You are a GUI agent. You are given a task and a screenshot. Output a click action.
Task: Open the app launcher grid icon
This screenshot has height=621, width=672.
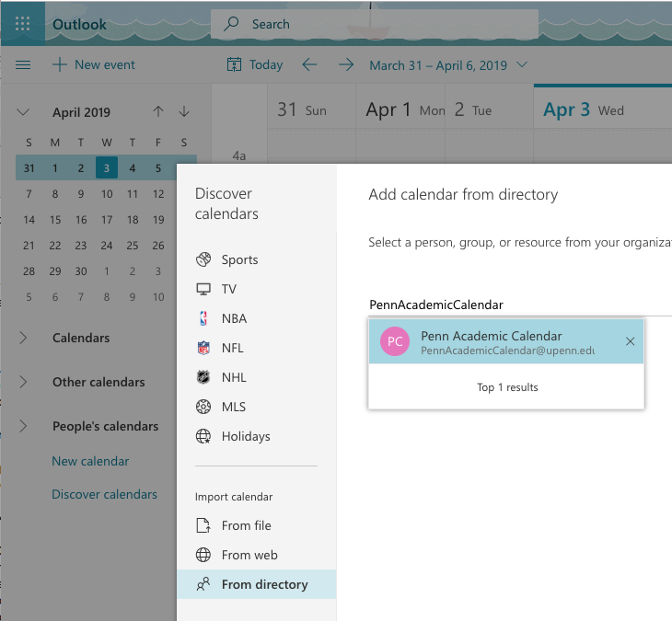23,24
